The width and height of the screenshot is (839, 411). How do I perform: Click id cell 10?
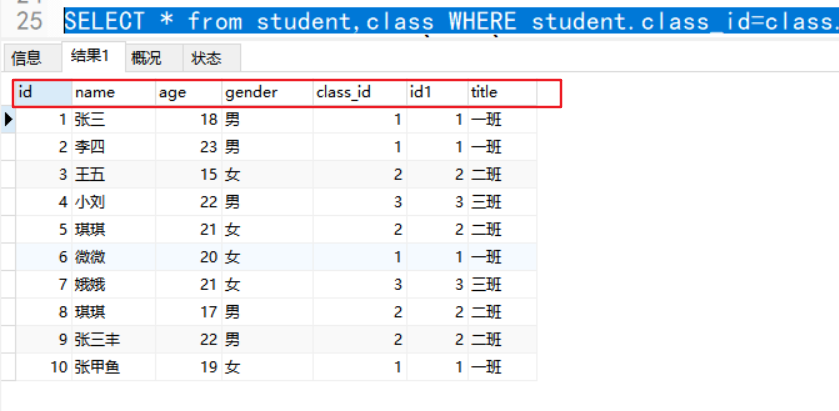[43, 367]
